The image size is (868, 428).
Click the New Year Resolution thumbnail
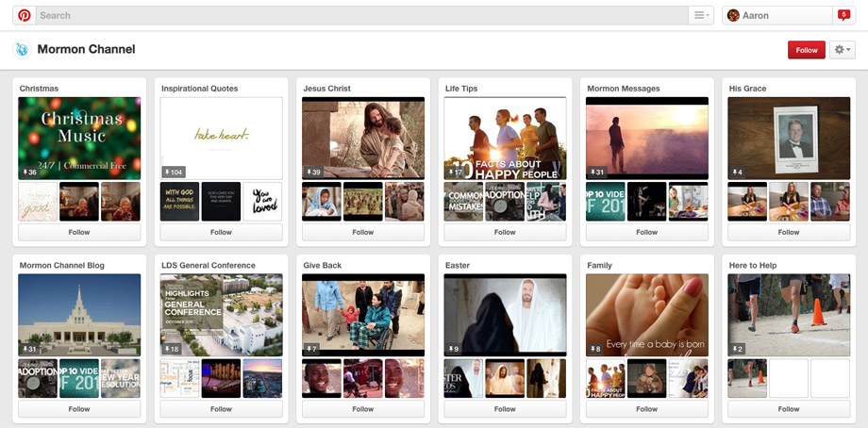121,378
